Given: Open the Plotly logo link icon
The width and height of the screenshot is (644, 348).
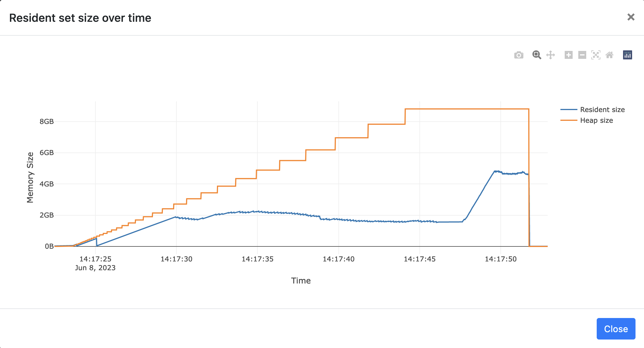Looking at the screenshot, I should 627,55.
